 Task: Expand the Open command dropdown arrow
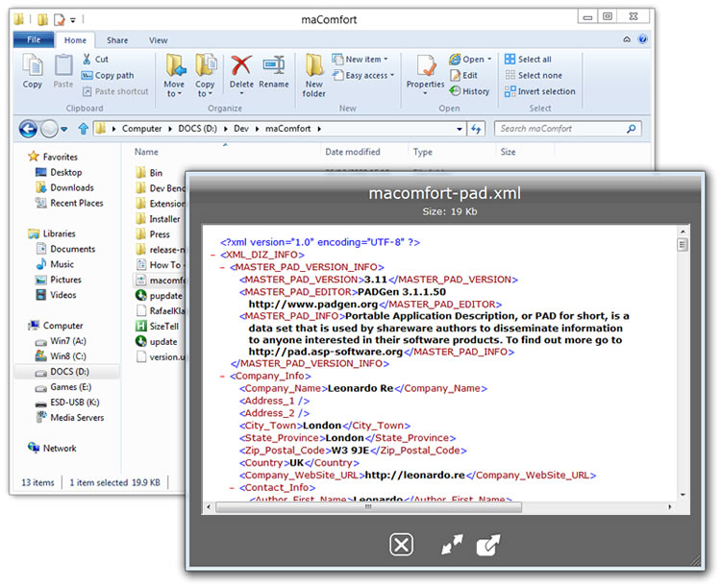(x=489, y=60)
